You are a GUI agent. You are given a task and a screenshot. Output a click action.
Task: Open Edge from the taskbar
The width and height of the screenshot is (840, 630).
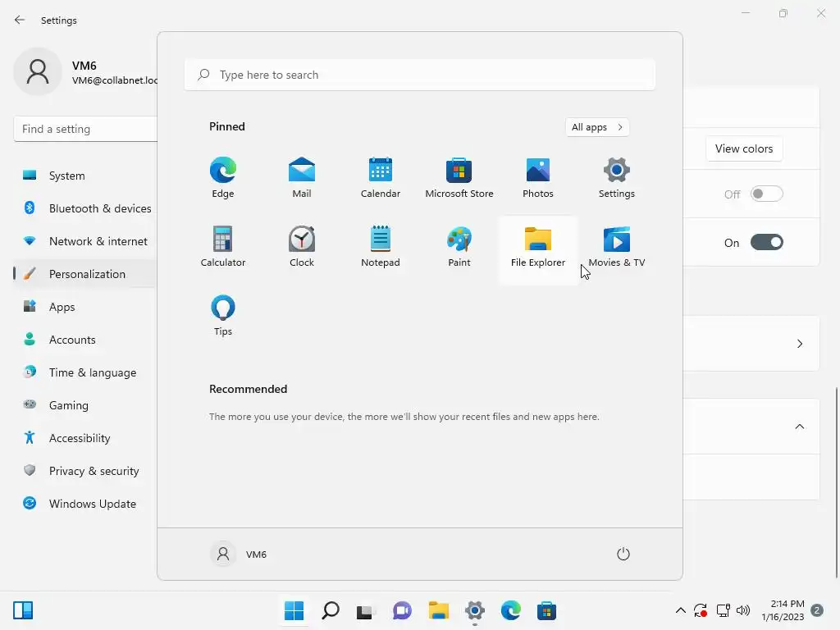point(510,610)
